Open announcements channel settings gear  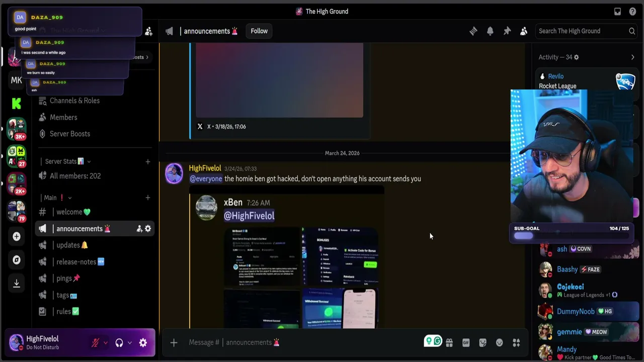(148, 229)
